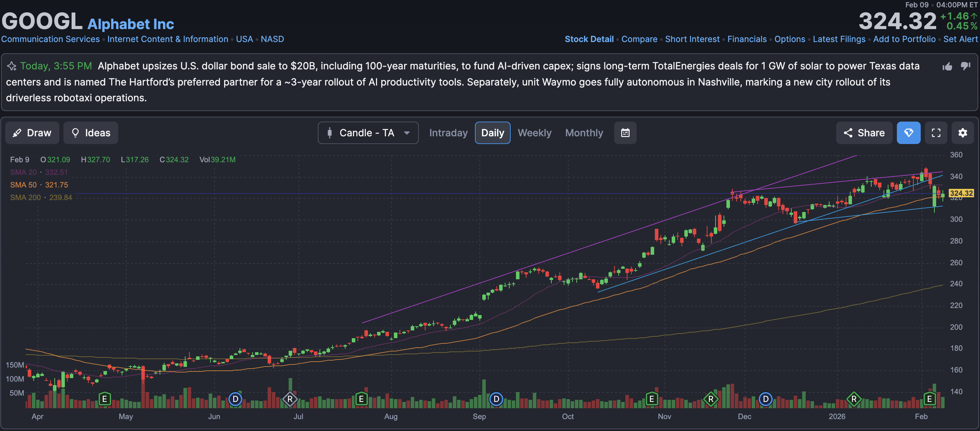The image size is (980, 431).
Task: Click the July R diamond event marker
Action: click(x=290, y=399)
